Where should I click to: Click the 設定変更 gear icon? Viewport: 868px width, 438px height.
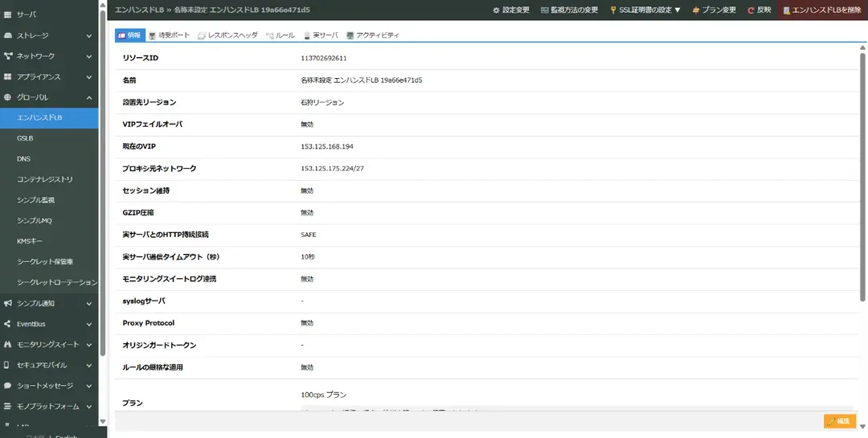pos(496,10)
